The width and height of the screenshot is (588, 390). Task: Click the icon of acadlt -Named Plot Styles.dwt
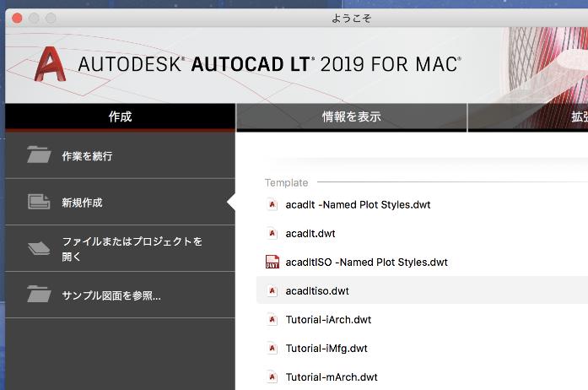(272, 204)
